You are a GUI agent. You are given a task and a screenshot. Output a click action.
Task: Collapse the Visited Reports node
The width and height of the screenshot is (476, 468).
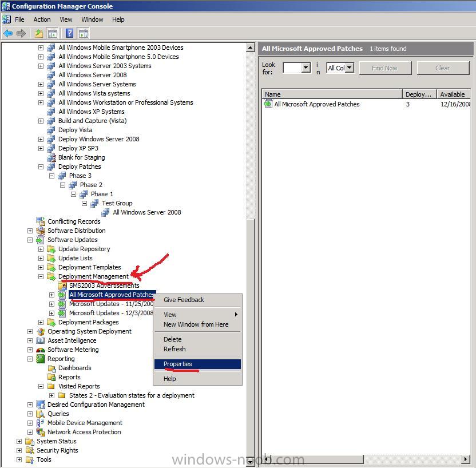[x=41, y=386]
